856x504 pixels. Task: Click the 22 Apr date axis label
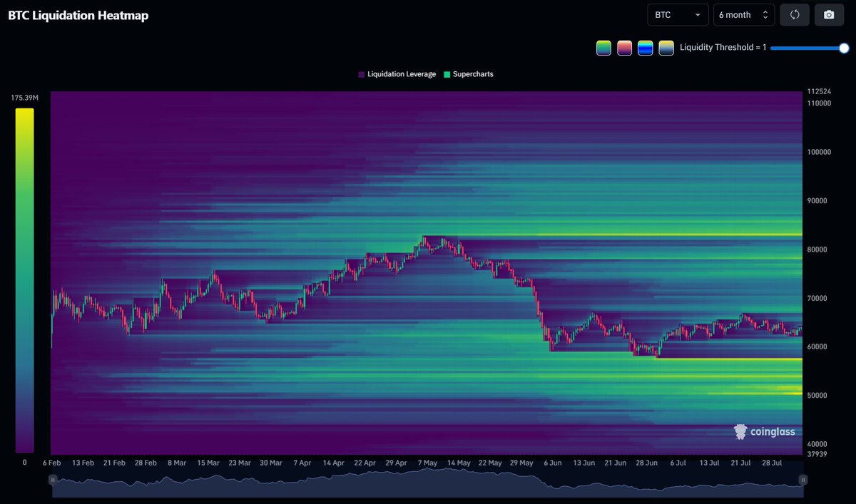coord(365,463)
